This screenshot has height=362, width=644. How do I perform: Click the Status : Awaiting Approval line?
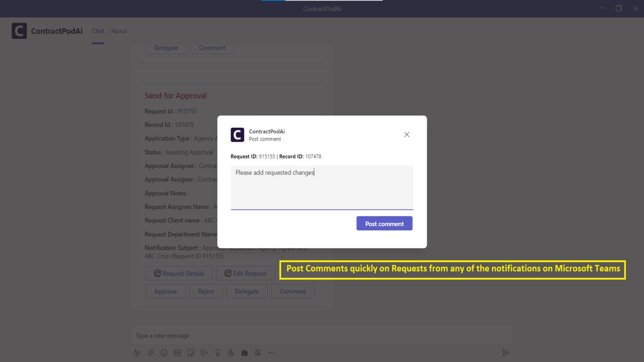click(x=179, y=152)
